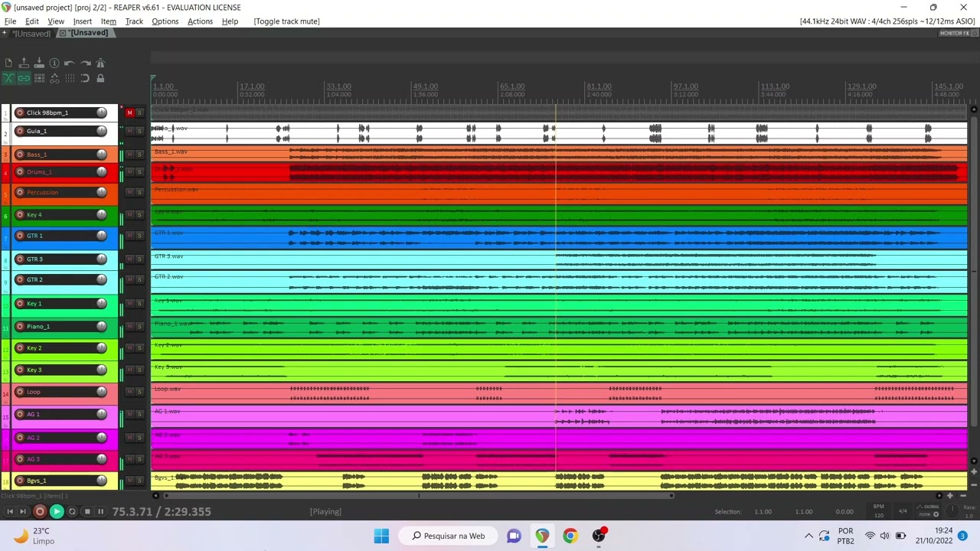Click the transport Stop button
Viewport: 980px width, 551px height.
click(87, 511)
